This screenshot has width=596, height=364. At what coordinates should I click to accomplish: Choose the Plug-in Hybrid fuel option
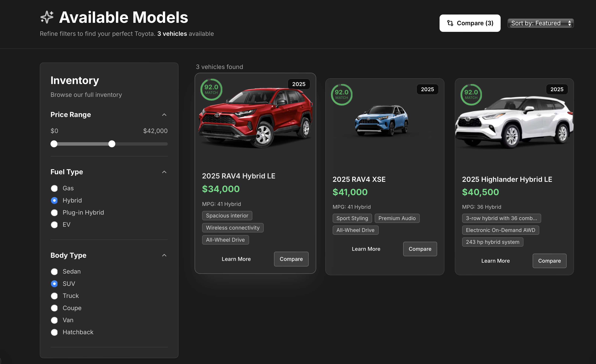(54, 213)
